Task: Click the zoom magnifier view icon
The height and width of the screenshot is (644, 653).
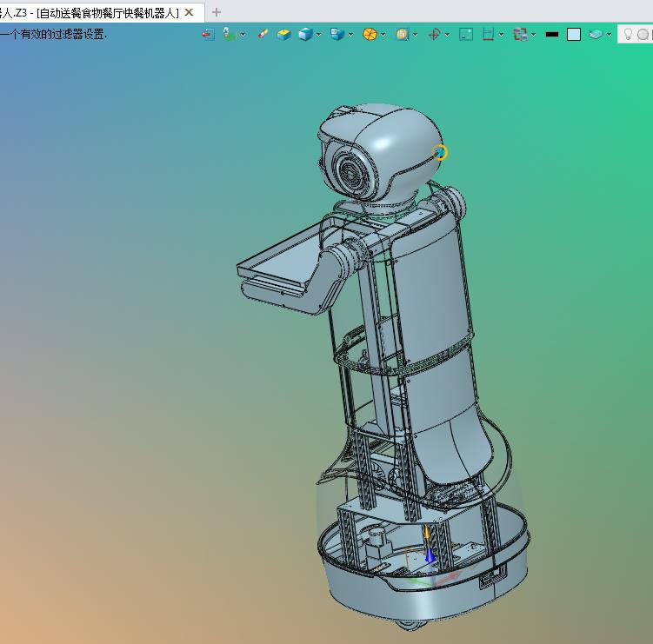Action: click(403, 34)
